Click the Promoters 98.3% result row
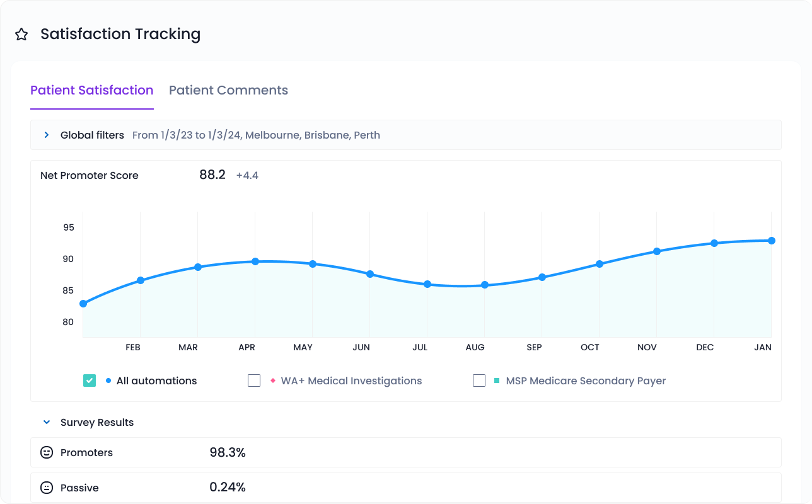 pyautogui.click(x=405, y=452)
